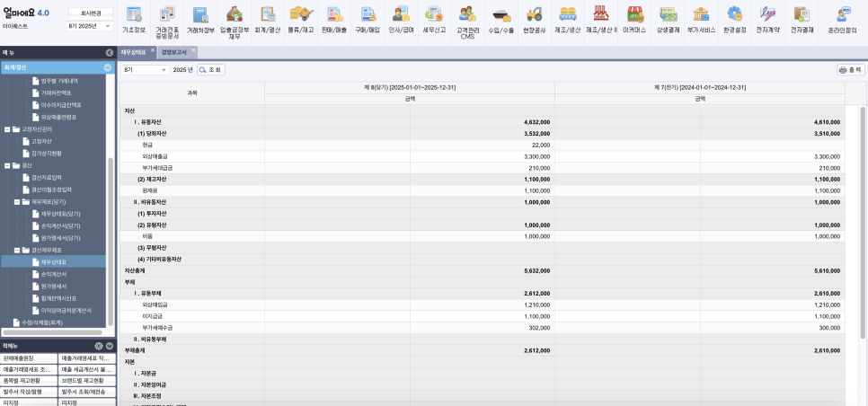Select 감가상각현황 in the menu tree

(x=47, y=154)
